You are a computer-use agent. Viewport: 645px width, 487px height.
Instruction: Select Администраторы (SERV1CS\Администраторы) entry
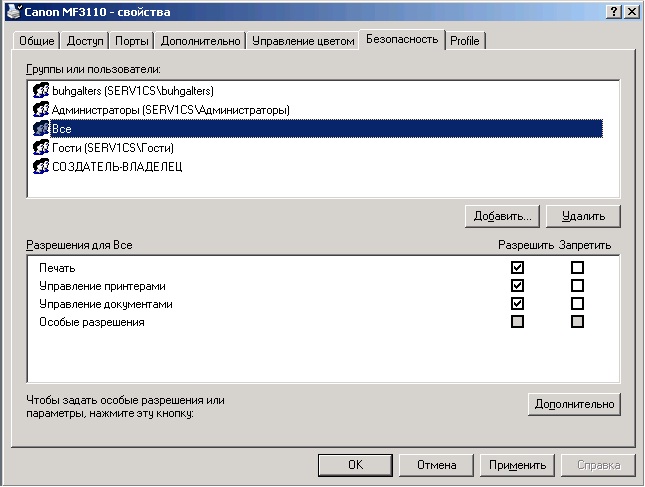171,110
